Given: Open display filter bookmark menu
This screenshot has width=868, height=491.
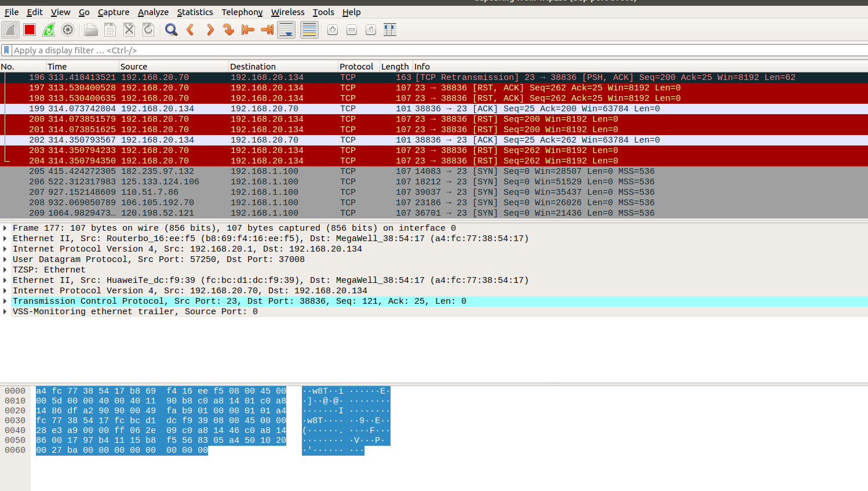Looking at the screenshot, I should [6, 50].
